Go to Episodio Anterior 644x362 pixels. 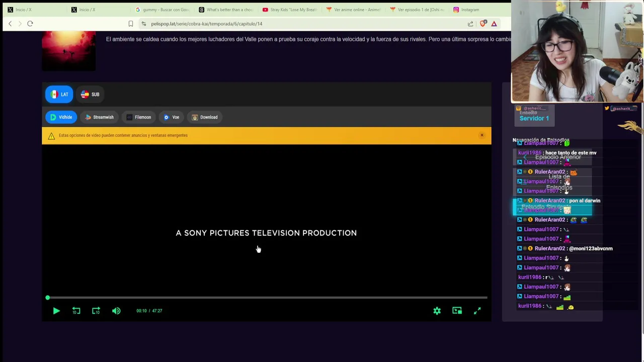point(553,157)
